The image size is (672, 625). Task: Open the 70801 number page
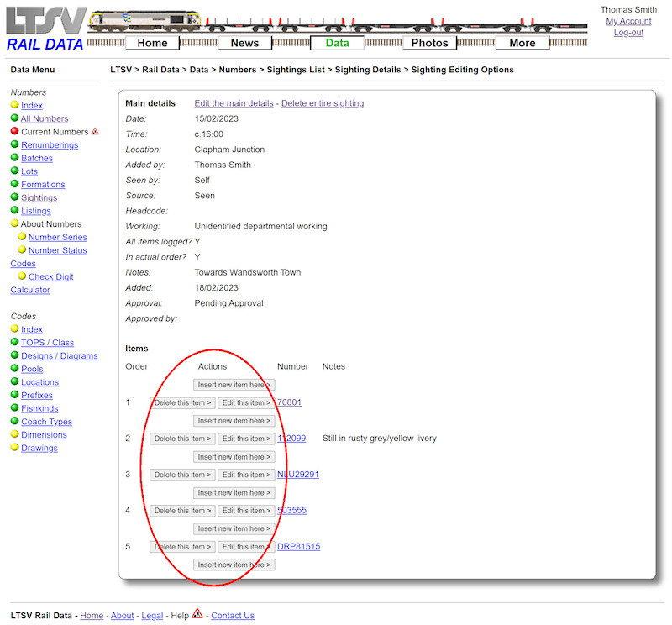(288, 402)
